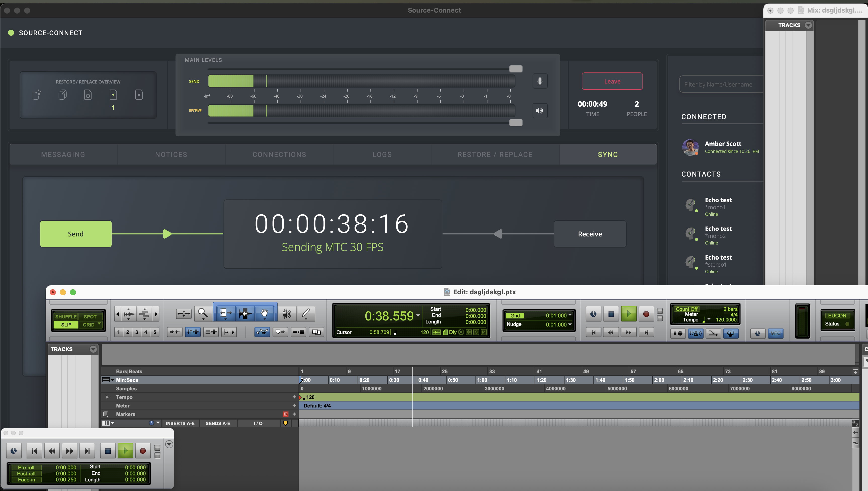
Task: Enable SPOT edit mode
Action: pyautogui.click(x=90, y=316)
